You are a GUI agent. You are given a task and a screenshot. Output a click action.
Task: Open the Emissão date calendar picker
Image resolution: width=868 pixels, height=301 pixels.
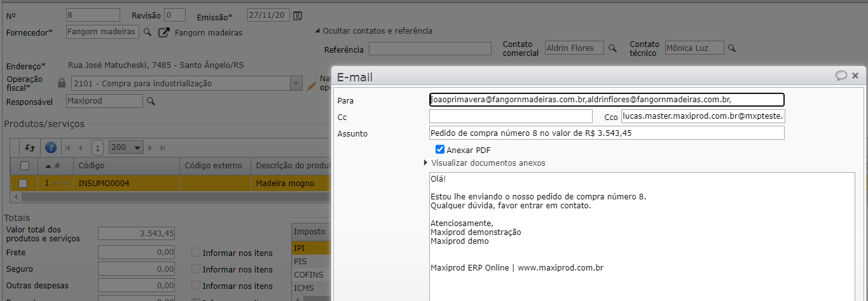(x=299, y=15)
